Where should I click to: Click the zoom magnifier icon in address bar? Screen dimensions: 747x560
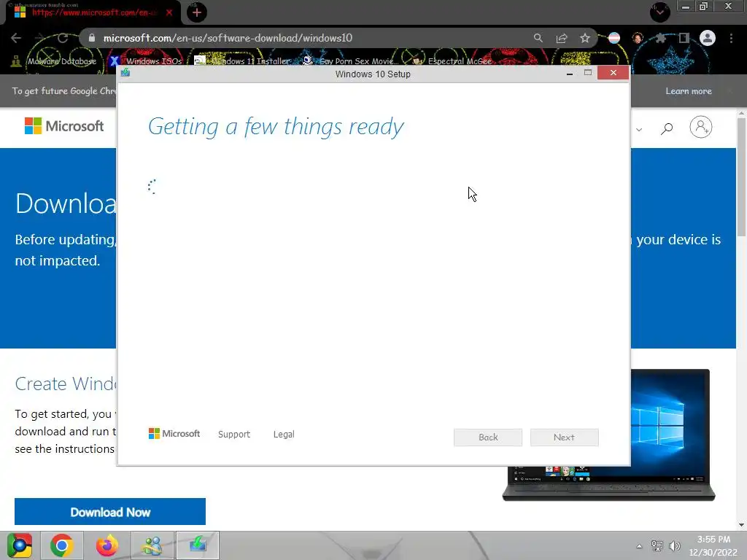click(x=538, y=38)
